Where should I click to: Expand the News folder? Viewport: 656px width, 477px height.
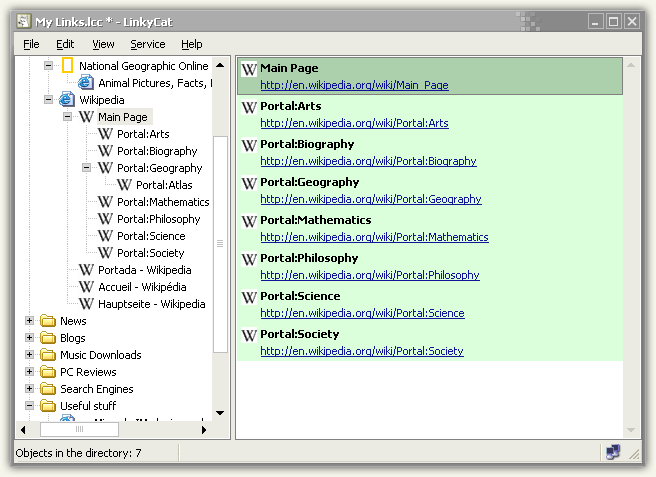click(29, 321)
